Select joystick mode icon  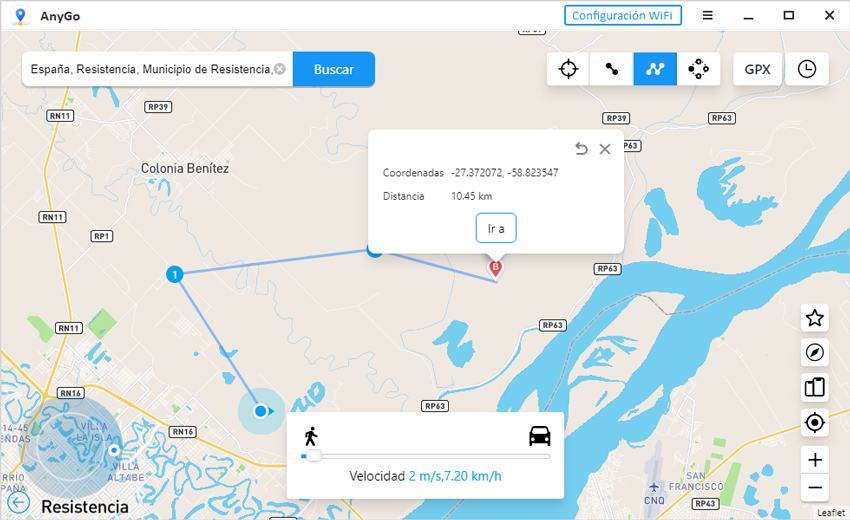tap(698, 69)
